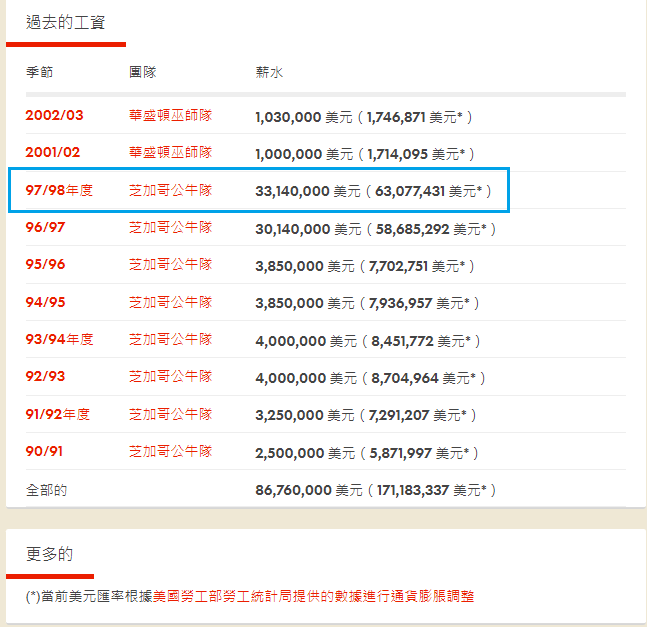Click 華盛頓巫師隊 in the 2002/03 row

(171, 116)
